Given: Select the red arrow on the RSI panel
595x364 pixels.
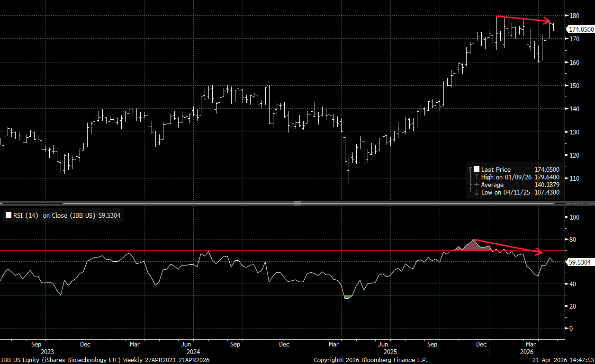Looking at the screenshot, I should 508,246.
